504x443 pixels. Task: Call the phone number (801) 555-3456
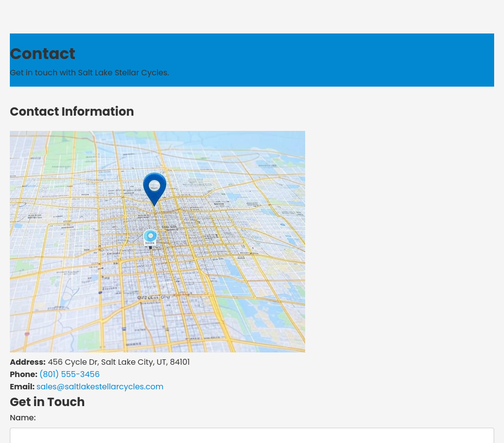tap(69, 375)
